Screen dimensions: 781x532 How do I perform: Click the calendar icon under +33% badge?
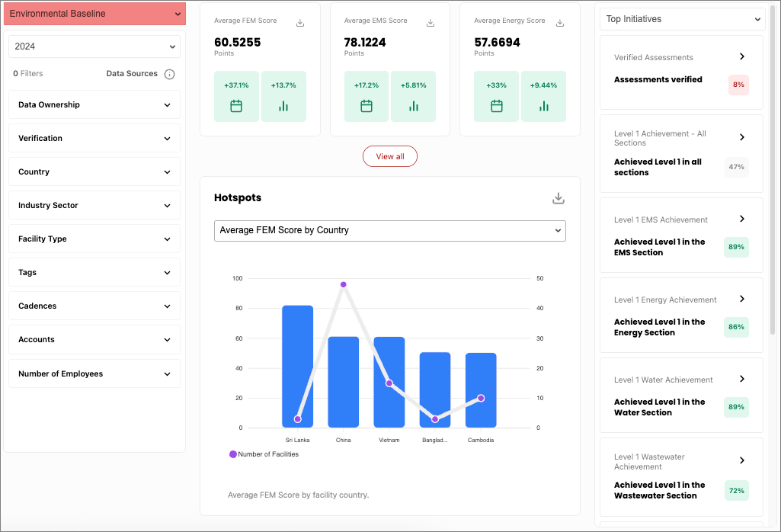496,107
